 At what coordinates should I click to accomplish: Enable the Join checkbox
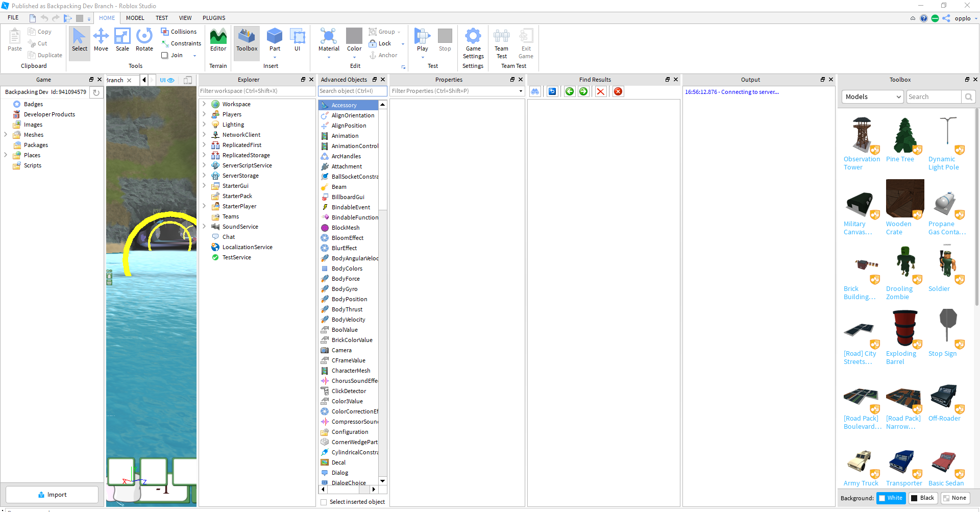(x=165, y=56)
